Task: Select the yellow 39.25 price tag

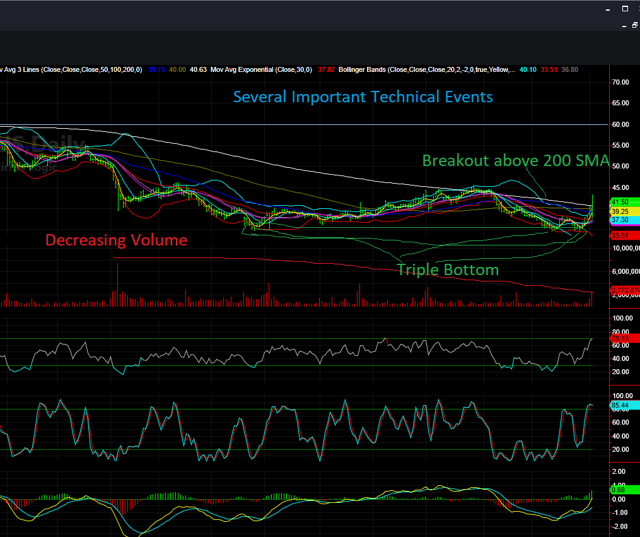Action: pyautogui.click(x=624, y=211)
